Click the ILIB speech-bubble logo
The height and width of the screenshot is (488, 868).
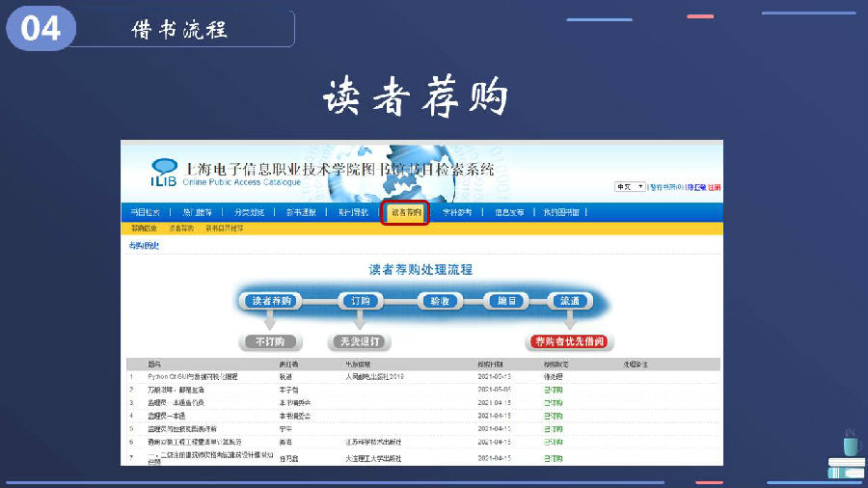click(162, 170)
